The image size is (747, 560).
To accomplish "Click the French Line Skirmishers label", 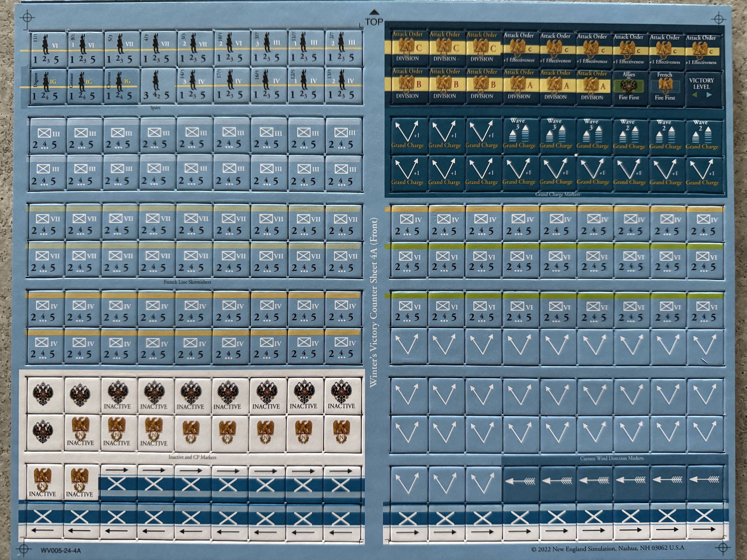I will coord(187,282).
